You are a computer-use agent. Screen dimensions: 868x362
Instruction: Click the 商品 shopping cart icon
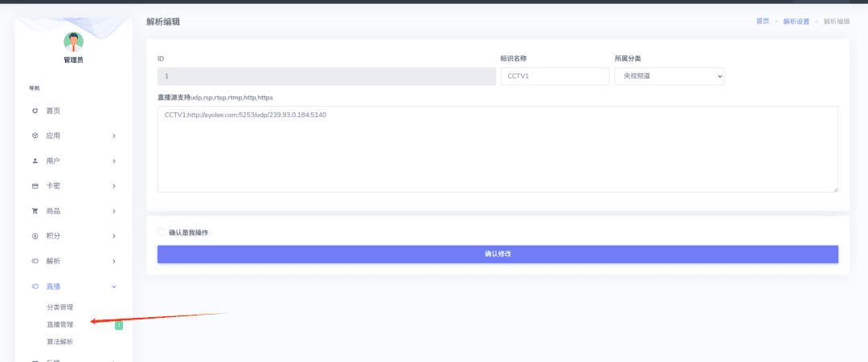[x=35, y=211]
